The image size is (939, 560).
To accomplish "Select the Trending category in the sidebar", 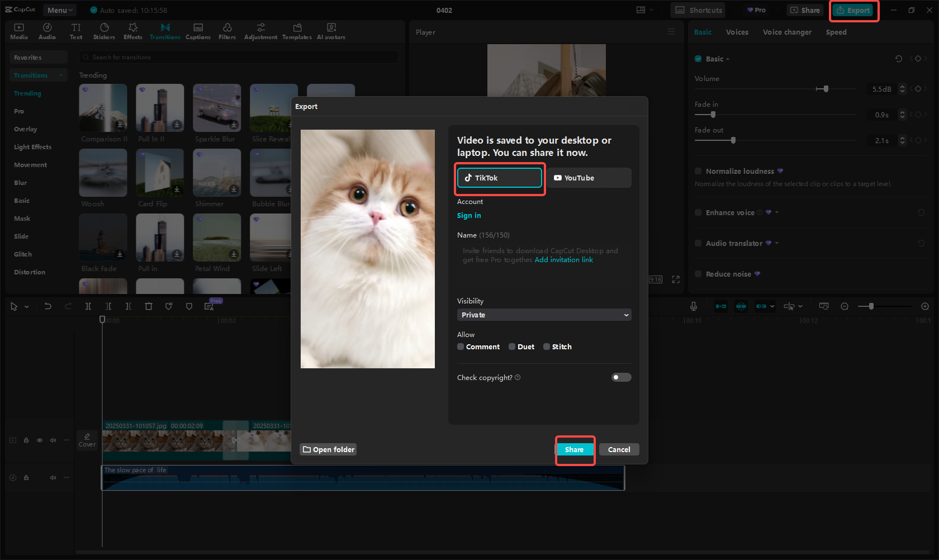I will [27, 93].
